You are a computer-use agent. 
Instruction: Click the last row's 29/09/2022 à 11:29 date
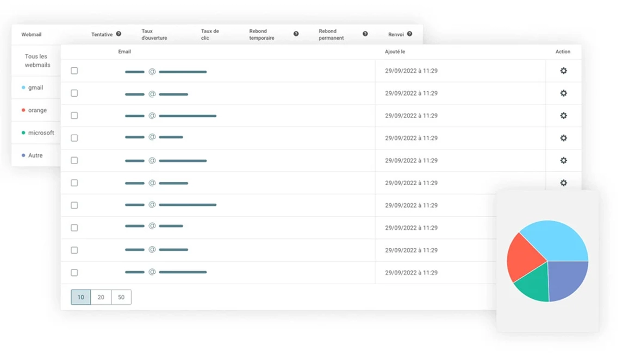(x=411, y=273)
